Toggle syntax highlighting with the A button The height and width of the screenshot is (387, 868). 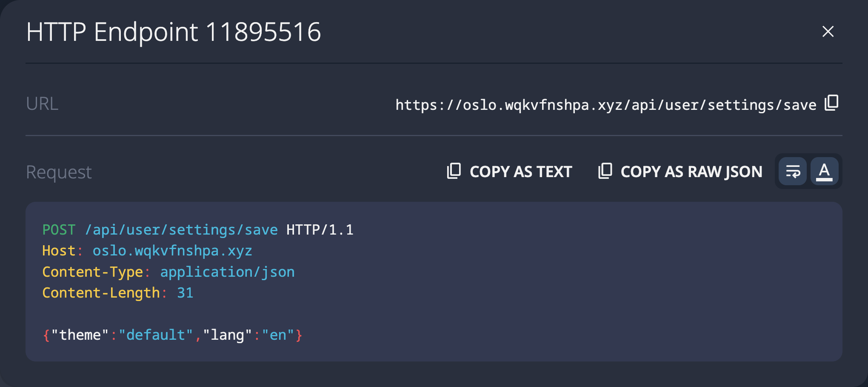824,172
